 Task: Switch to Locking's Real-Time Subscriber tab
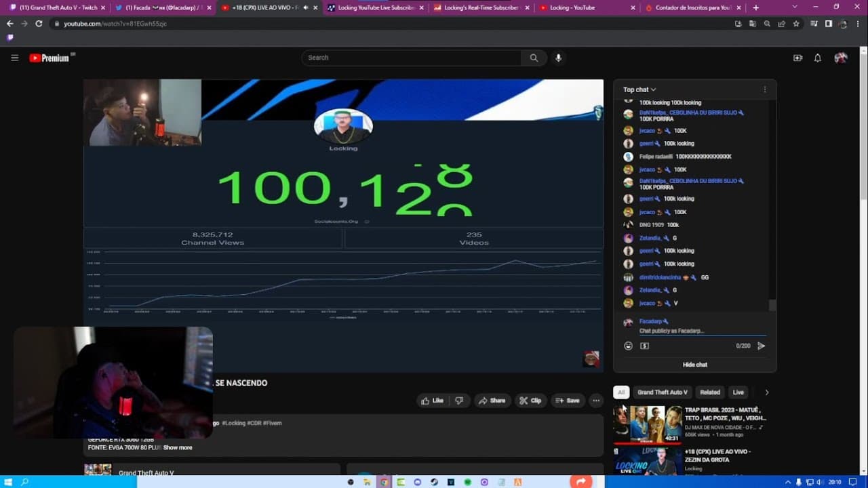(x=481, y=7)
